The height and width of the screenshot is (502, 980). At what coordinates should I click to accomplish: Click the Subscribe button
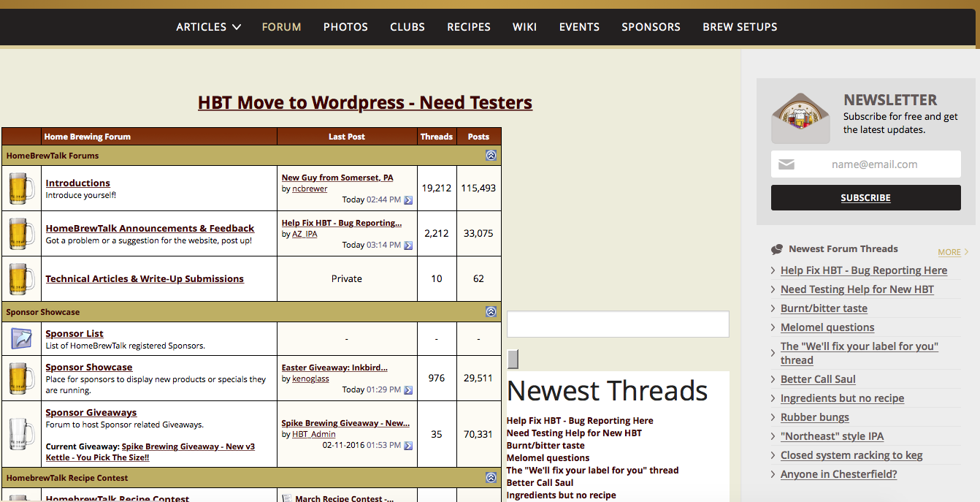(x=866, y=198)
